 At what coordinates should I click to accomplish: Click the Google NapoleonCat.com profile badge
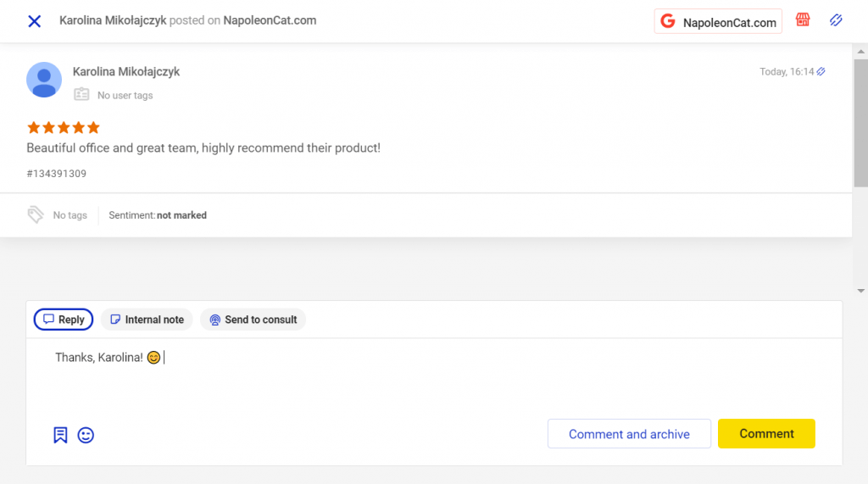718,22
